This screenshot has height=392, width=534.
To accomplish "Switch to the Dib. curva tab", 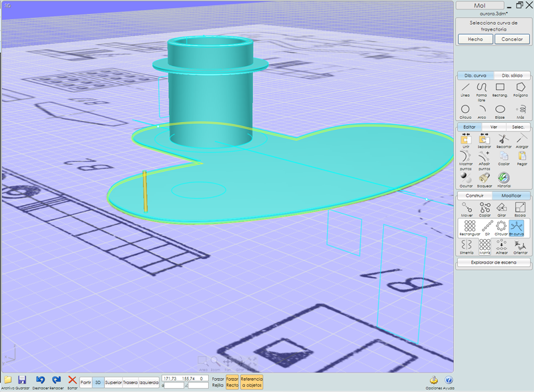I will (475, 75).
